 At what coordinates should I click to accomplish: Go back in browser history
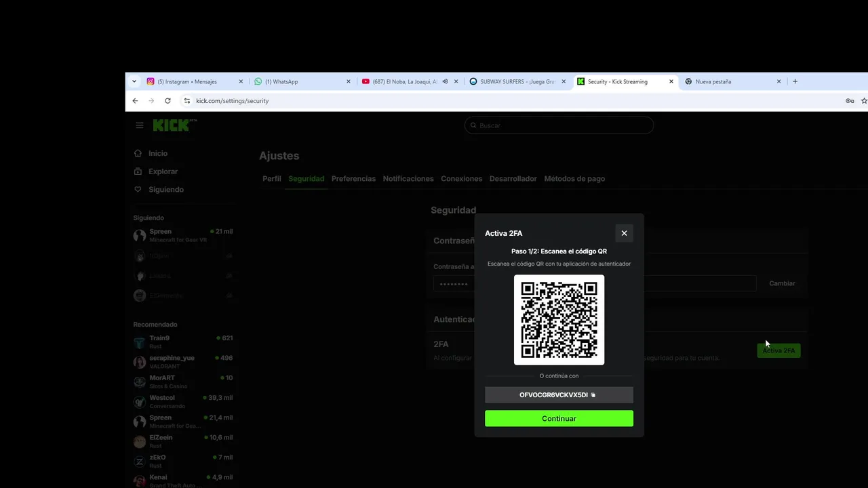pos(135,100)
